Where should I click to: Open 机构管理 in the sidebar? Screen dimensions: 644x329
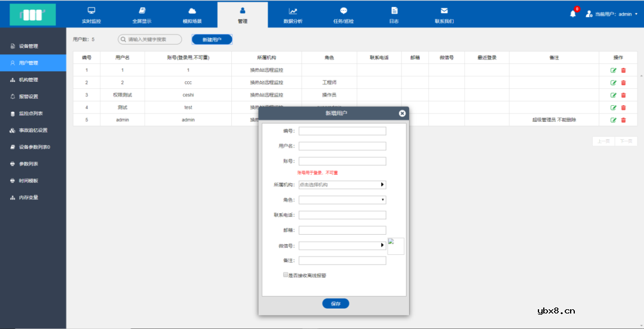33,80
